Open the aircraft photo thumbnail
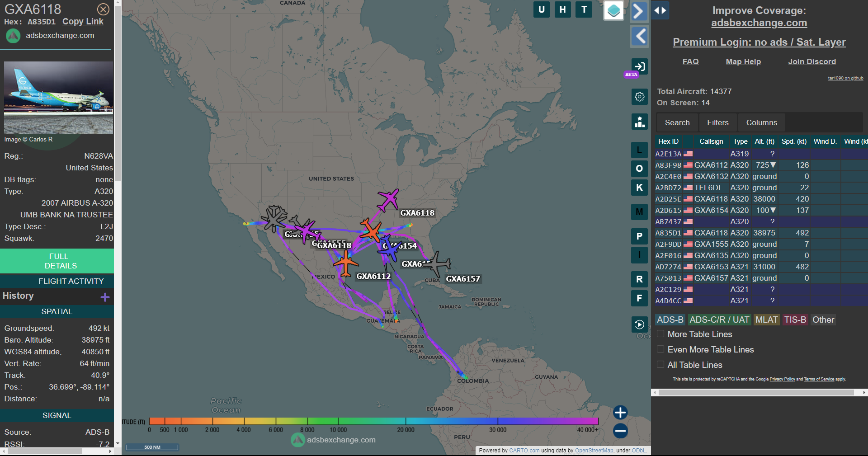The height and width of the screenshot is (456, 868). tap(58, 98)
